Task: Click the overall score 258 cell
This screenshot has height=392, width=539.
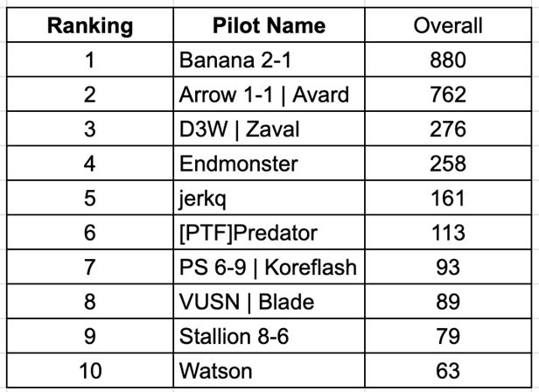Action: coord(448,164)
